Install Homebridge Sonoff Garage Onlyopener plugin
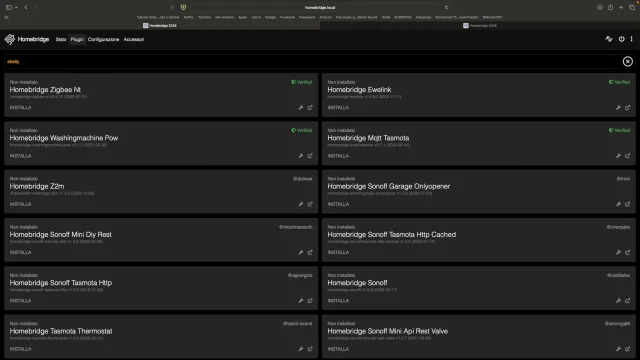 click(338, 204)
